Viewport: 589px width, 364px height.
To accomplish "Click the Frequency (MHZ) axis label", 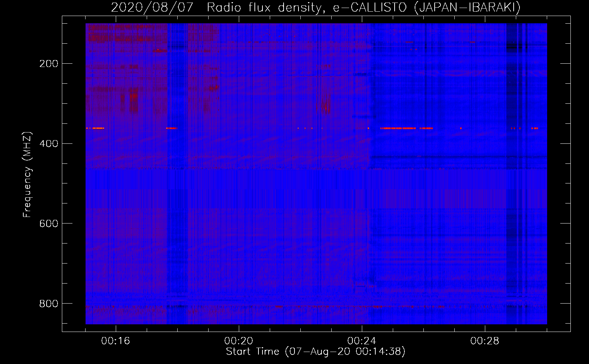I will 27,175.
